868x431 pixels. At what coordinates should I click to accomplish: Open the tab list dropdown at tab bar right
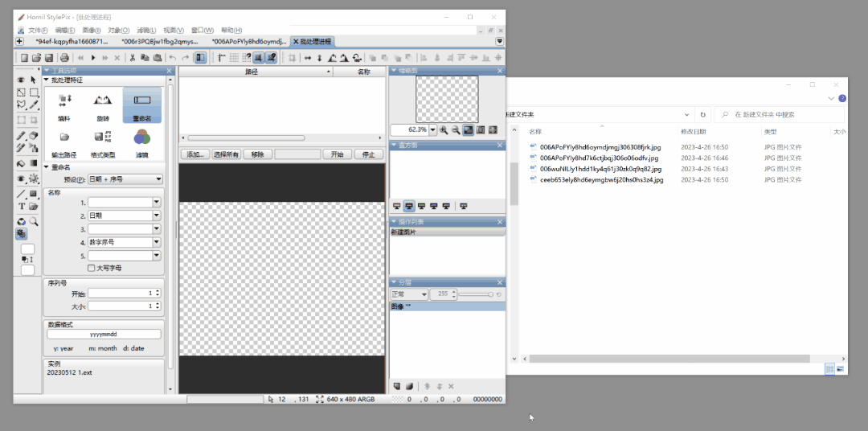pos(500,42)
